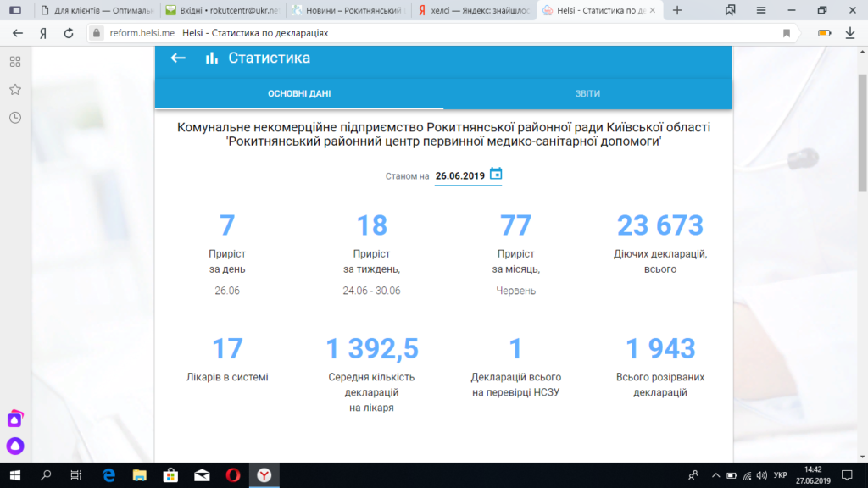Image resolution: width=868 pixels, height=488 pixels.
Task: Click the daily growth value 7
Action: tap(227, 225)
